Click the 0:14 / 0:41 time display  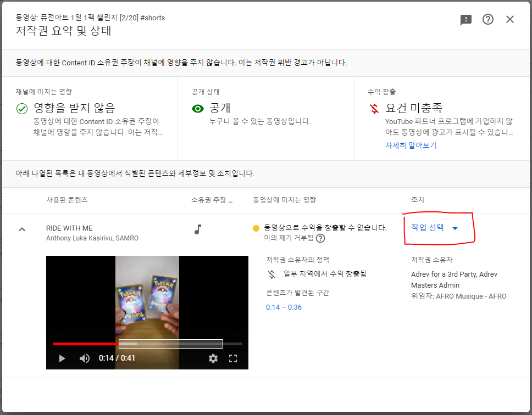click(117, 358)
